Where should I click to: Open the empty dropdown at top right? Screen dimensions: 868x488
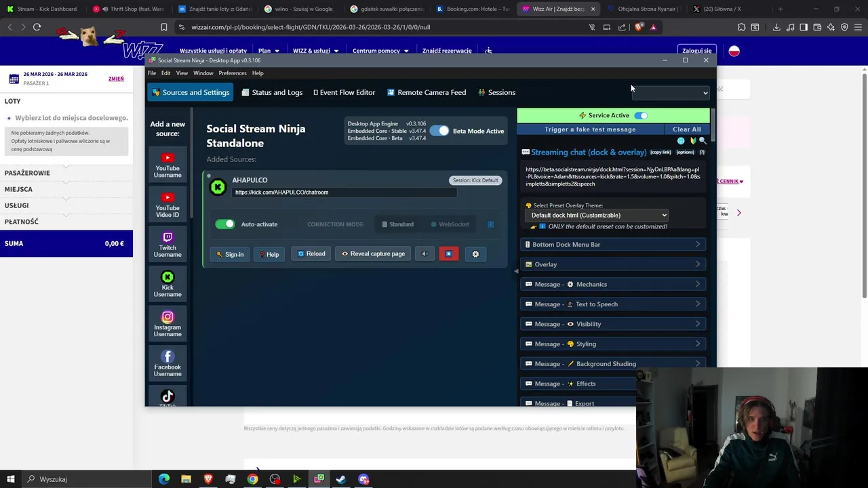pos(671,93)
